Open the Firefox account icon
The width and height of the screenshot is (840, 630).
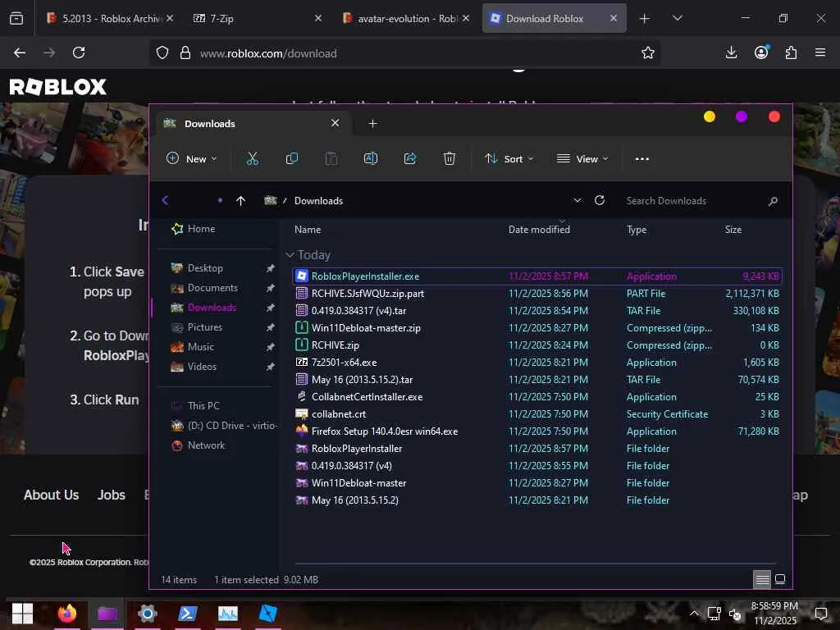coord(761,52)
